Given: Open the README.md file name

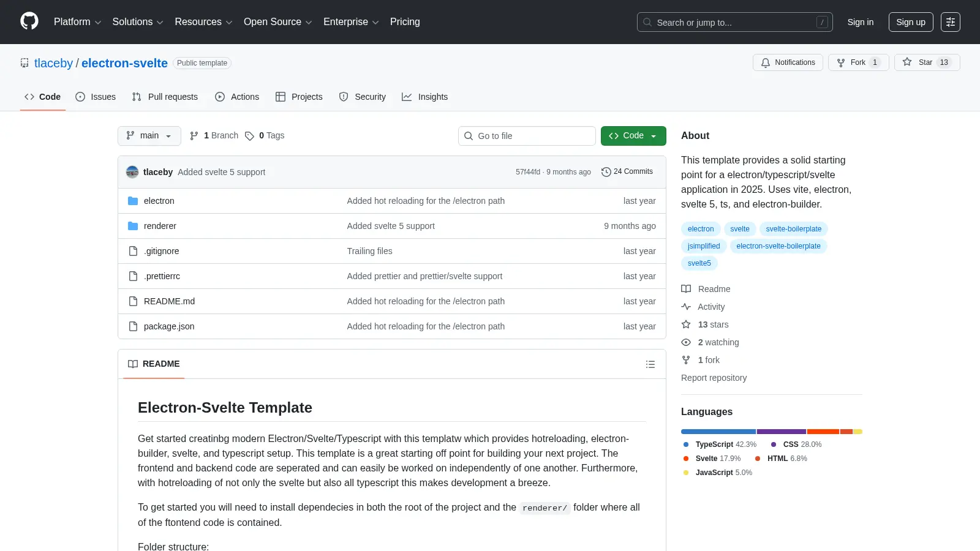Looking at the screenshot, I should [x=169, y=301].
